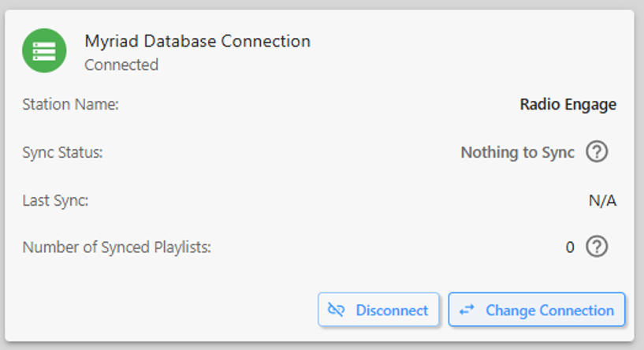Click the Last Sync label
The height and width of the screenshot is (350, 644).
click(x=55, y=200)
